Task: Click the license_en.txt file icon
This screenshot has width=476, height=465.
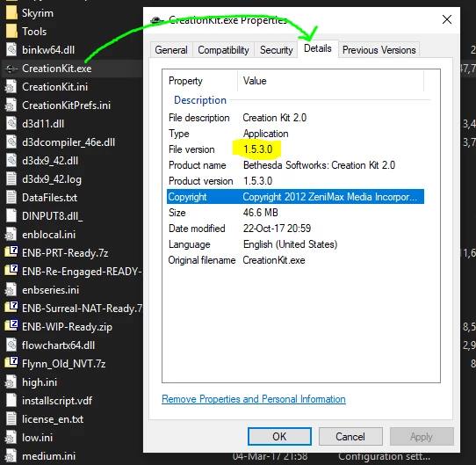Action: (11, 419)
